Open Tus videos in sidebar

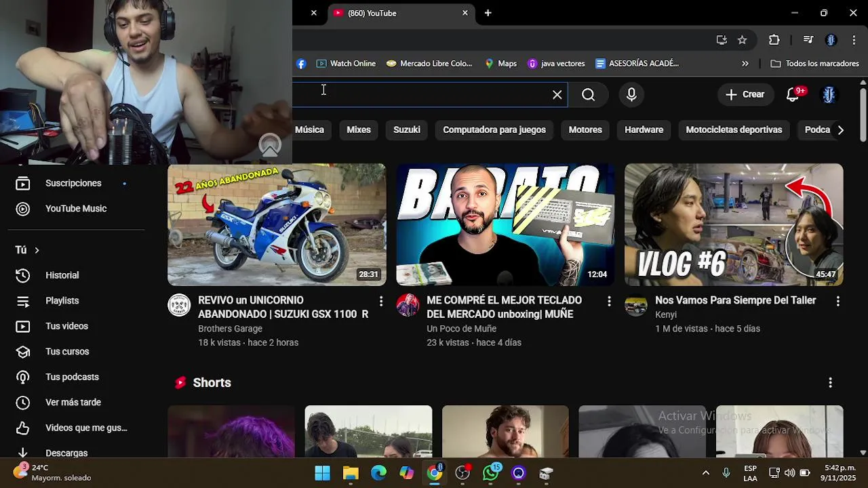coord(66,326)
